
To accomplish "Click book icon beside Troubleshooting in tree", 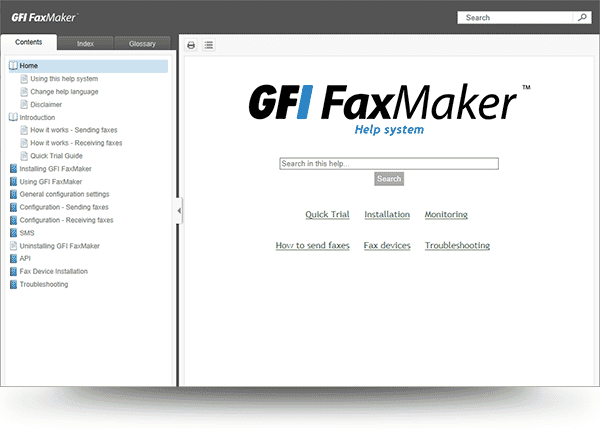I will click(13, 284).
